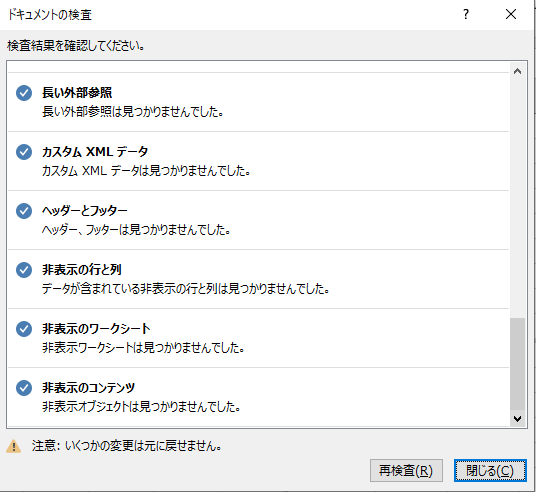Select the 非表示のワークシート result heading
Screen dimensions: 536x492
96,329
